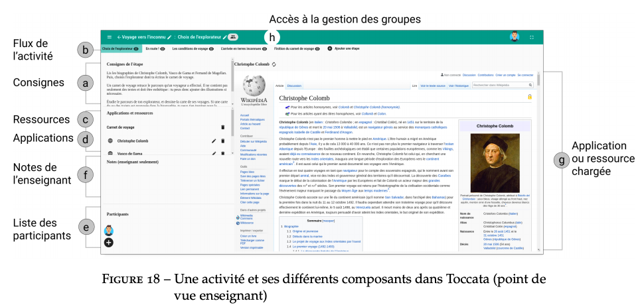Toggle visibility eye for En route ! step
The width and height of the screenshot is (644, 305).
[163, 48]
